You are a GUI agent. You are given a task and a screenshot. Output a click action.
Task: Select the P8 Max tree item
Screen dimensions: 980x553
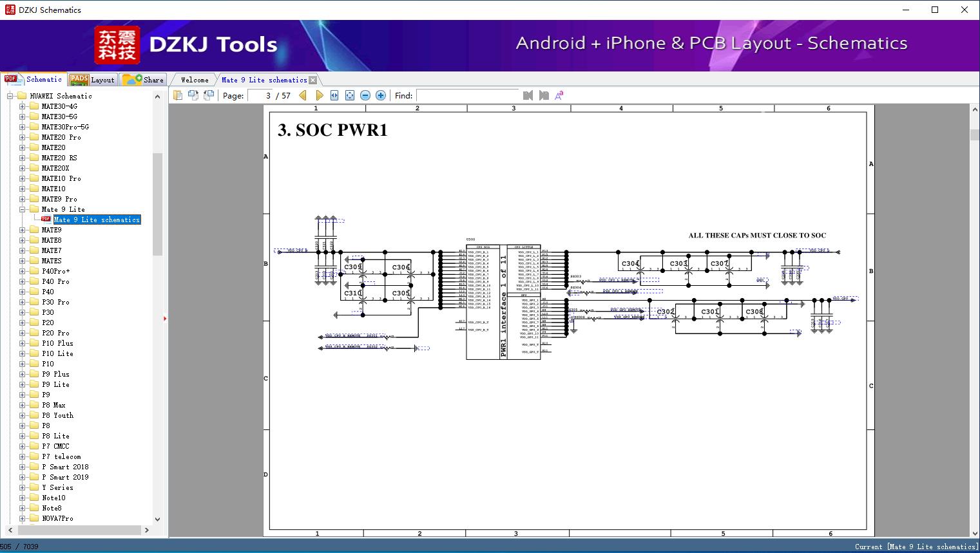(53, 405)
